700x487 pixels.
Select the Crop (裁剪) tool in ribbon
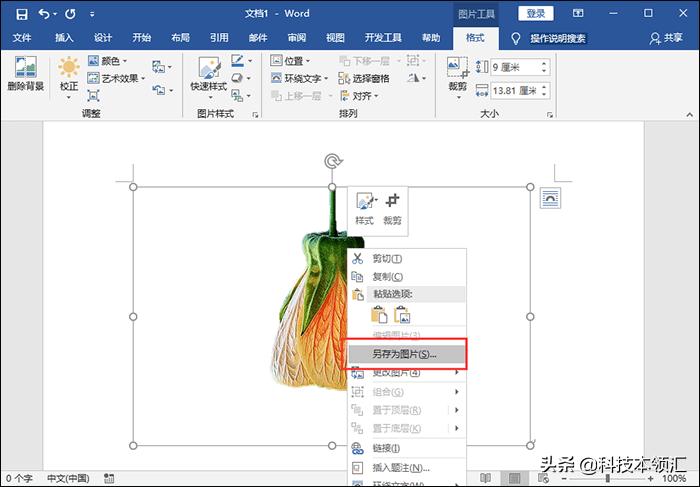pyautogui.click(x=457, y=72)
